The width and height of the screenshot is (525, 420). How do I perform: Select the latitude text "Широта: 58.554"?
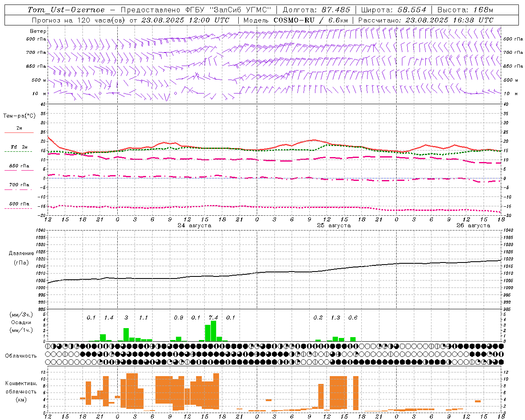click(x=393, y=10)
